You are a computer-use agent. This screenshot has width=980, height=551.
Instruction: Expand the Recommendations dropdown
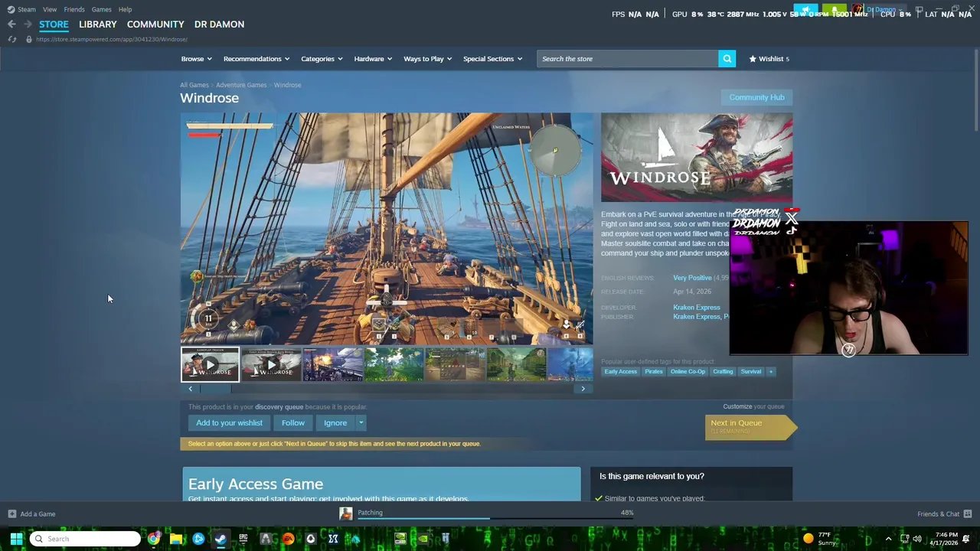point(256,59)
